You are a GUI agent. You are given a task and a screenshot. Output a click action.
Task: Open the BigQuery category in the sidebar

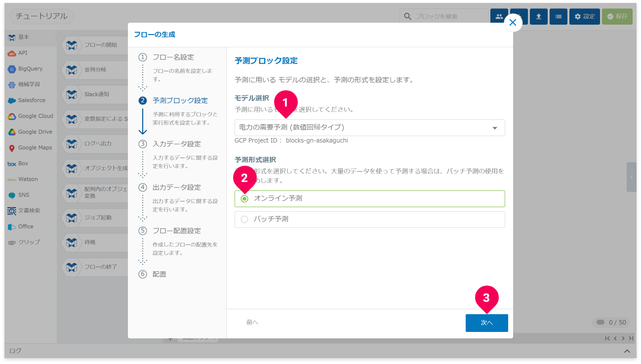click(x=31, y=69)
